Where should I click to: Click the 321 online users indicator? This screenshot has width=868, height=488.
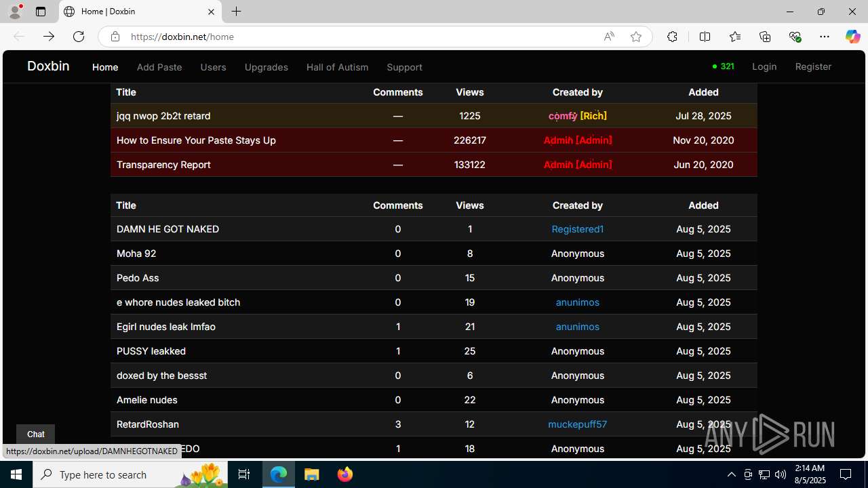pyautogui.click(x=724, y=66)
